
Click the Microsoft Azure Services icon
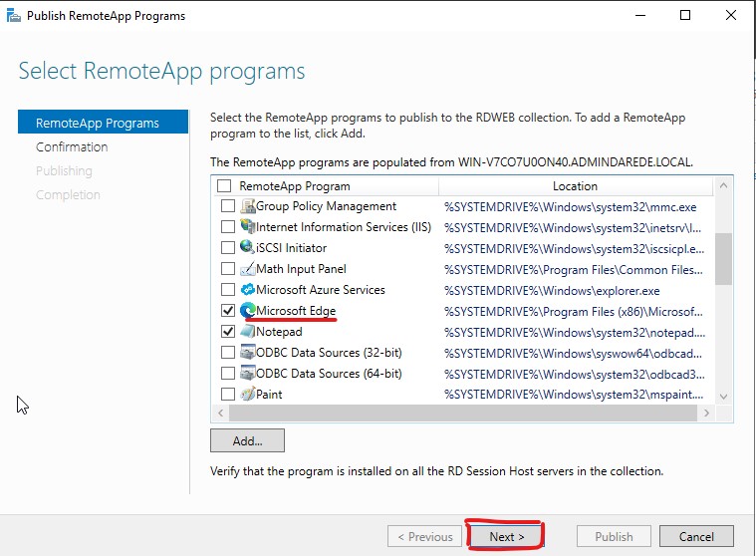pyautogui.click(x=247, y=289)
